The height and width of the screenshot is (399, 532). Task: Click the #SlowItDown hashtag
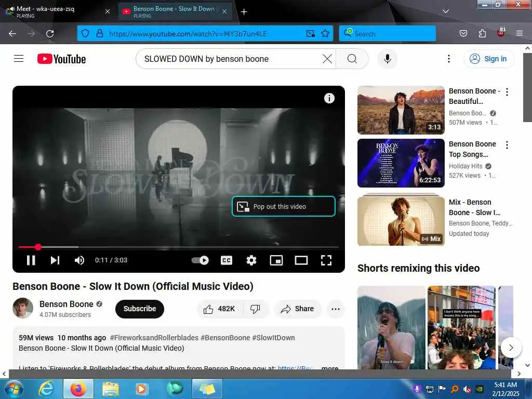[x=273, y=338]
